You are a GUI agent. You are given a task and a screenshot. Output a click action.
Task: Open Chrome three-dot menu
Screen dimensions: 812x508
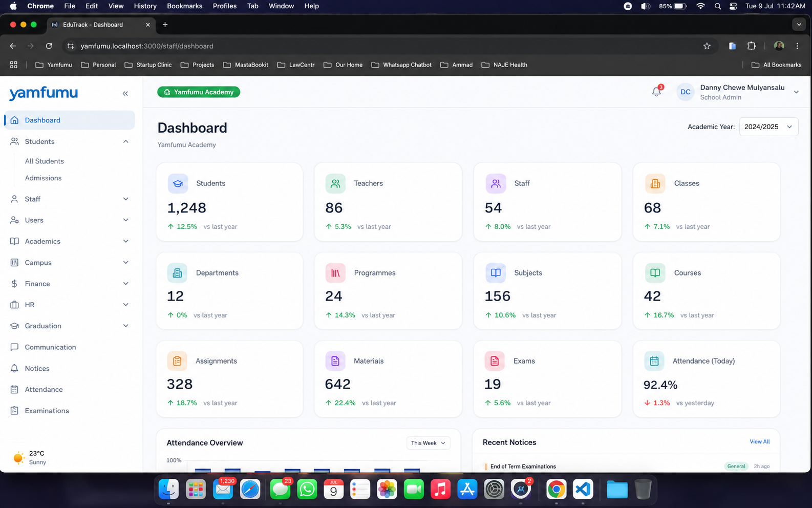[797, 46]
